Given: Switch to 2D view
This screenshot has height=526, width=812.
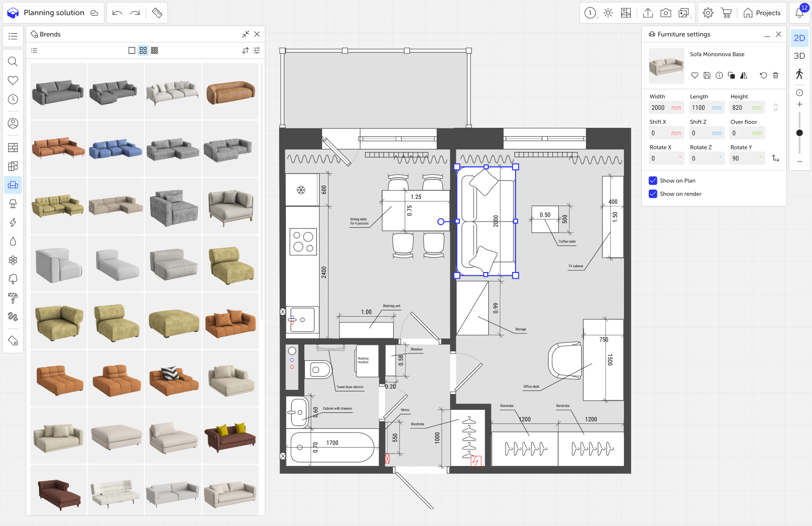Looking at the screenshot, I should pyautogui.click(x=799, y=38).
